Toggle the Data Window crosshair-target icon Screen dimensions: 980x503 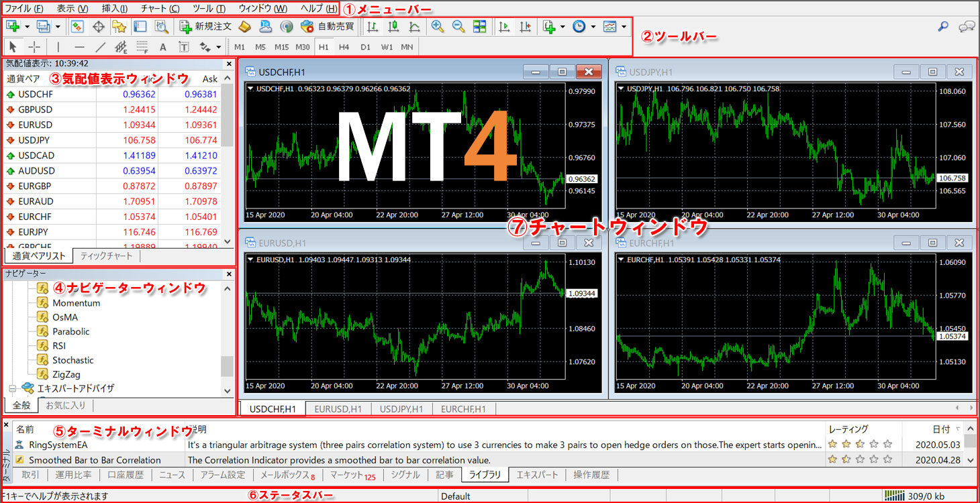(99, 27)
